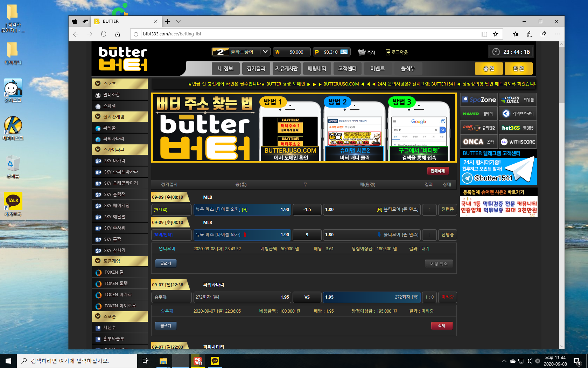Click the 로그아웃 logout icon
The width and height of the screenshot is (588, 368).
[x=388, y=52]
